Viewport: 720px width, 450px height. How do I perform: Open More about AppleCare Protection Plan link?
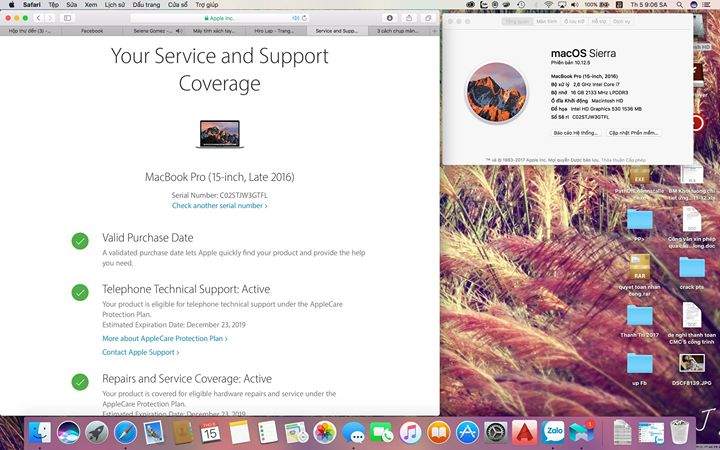click(165, 338)
